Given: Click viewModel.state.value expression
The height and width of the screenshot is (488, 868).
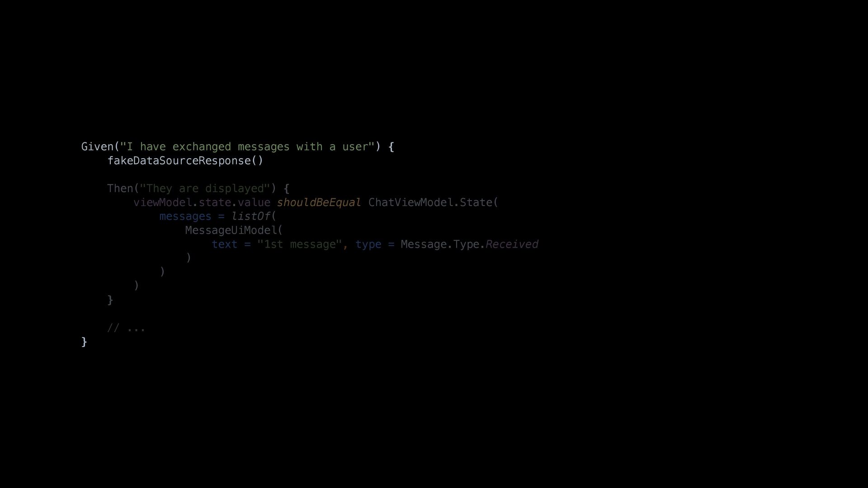Looking at the screenshot, I should pos(202,202).
